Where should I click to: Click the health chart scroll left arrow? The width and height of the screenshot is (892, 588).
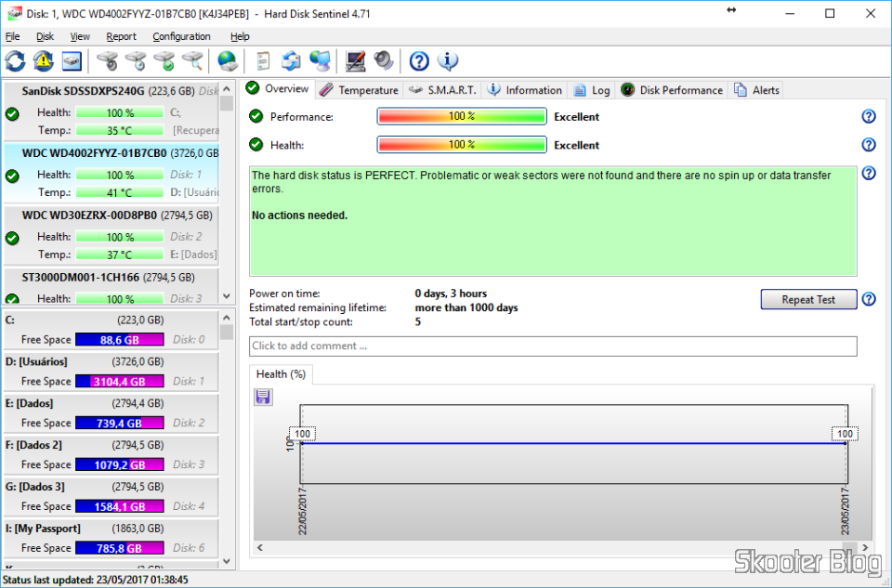click(x=260, y=548)
